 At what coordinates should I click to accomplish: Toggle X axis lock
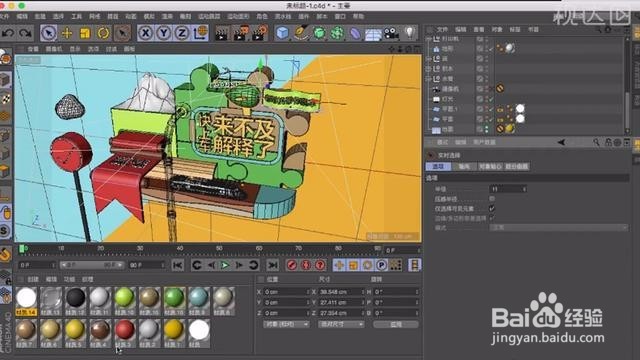pos(145,33)
